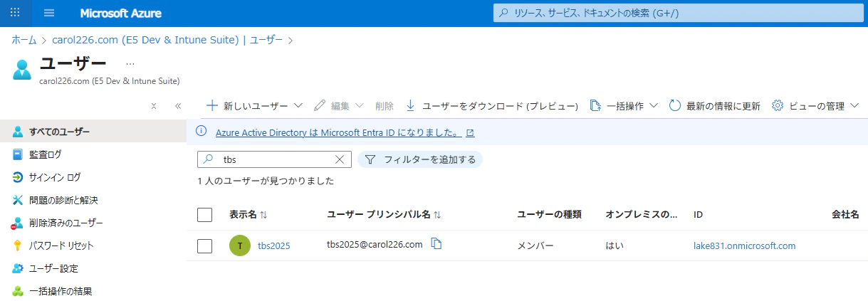Image resolution: width=868 pixels, height=301 pixels.
Task: Click the オンプレミスの... column header
Action: [x=642, y=214]
